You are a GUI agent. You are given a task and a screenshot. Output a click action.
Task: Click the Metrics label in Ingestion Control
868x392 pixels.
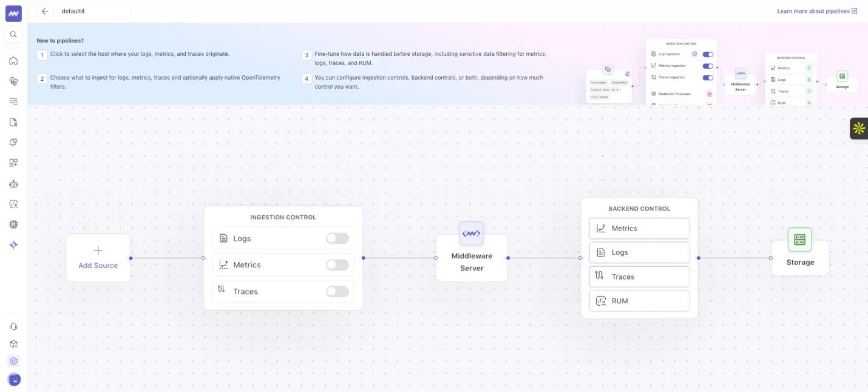coord(247,265)
